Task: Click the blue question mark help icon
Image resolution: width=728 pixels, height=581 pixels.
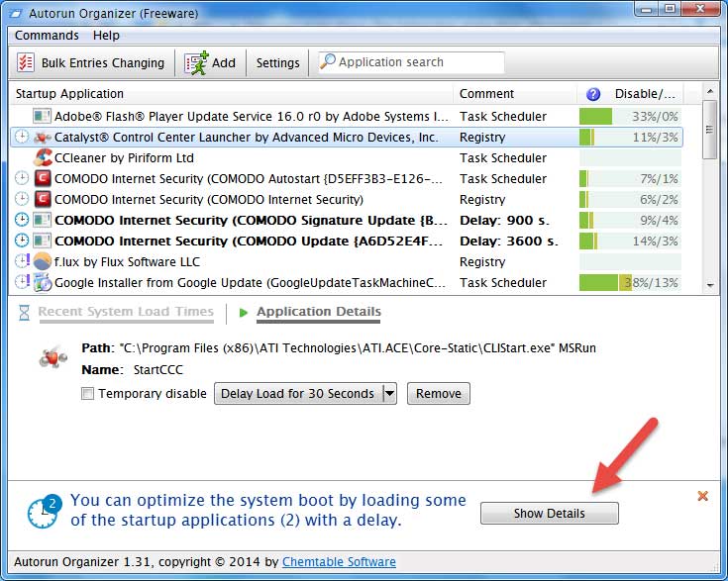Action: pyautogui.click(x=593, y=94)
